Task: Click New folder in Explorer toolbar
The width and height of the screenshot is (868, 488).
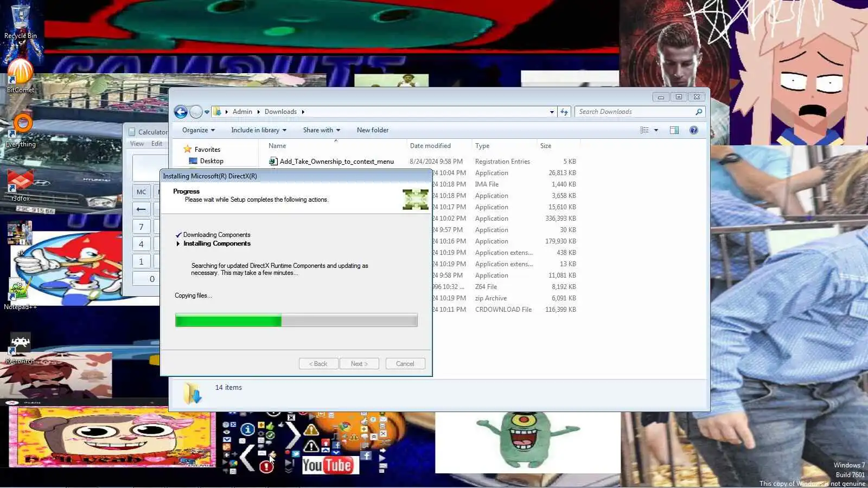Action: click(x=373, y=130)
